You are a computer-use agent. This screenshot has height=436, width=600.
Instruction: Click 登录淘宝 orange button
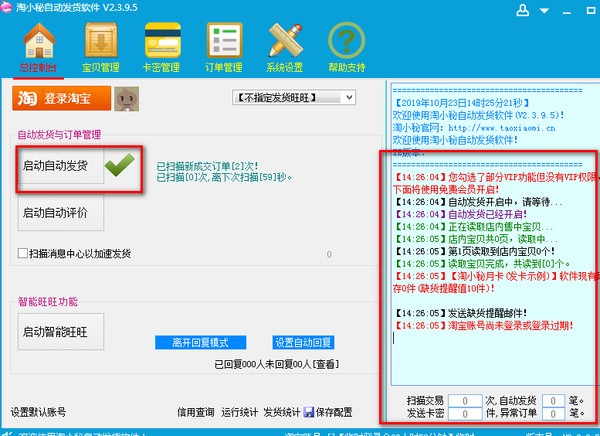tap(61, 99)
